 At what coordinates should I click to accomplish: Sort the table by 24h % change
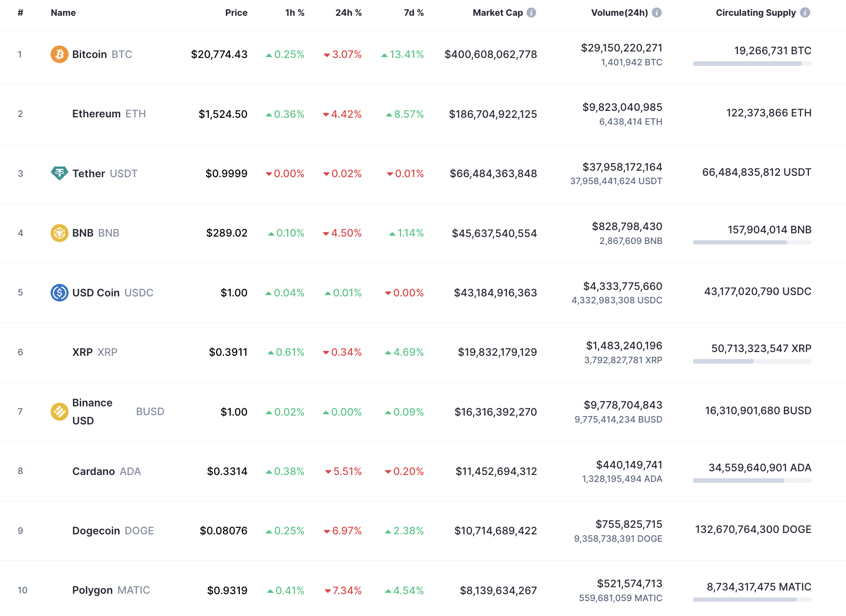[x=348, y=13]
